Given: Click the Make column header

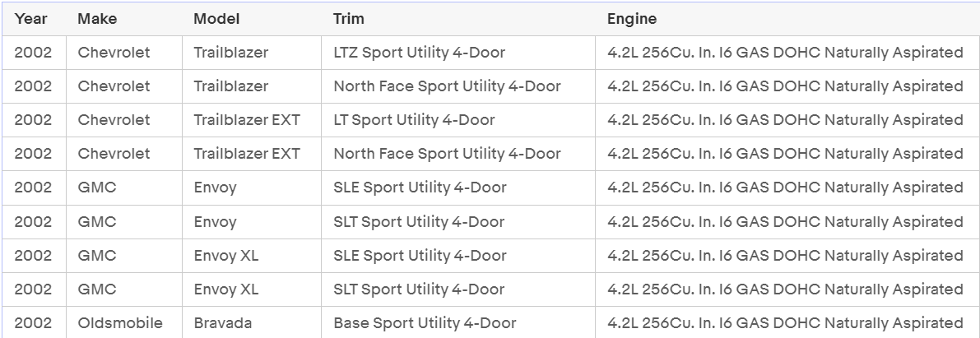Looking at the screenshot, I should (97, 19).
